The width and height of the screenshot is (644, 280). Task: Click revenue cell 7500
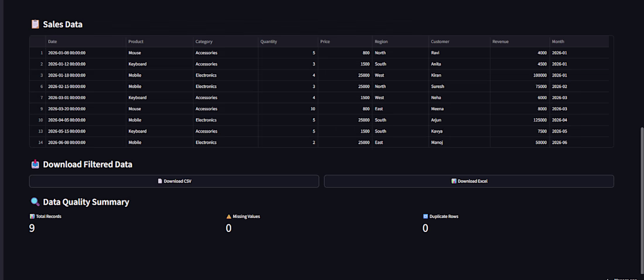coord(519,131)
